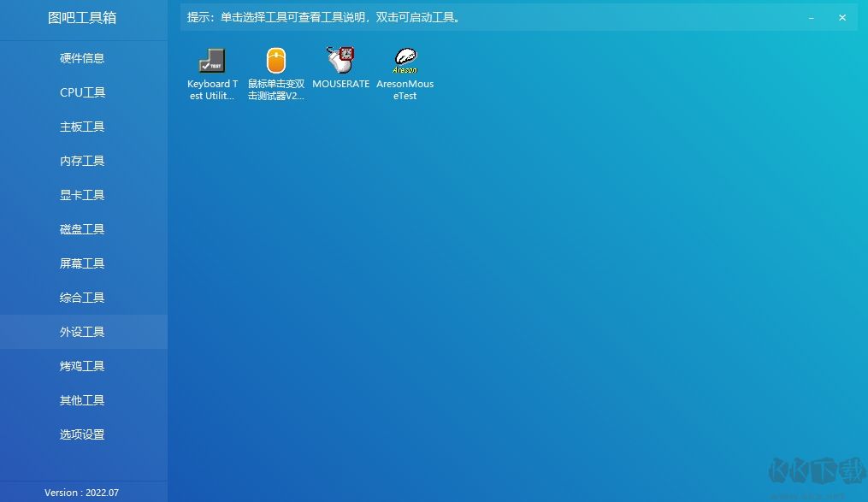Open the 其他工具 other tools category
Image resolution: width=868 pixels, height=502 pixels.
coord(82,399)
